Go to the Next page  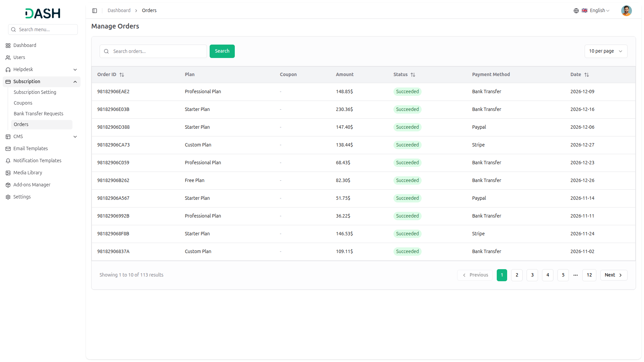(613, 275)
